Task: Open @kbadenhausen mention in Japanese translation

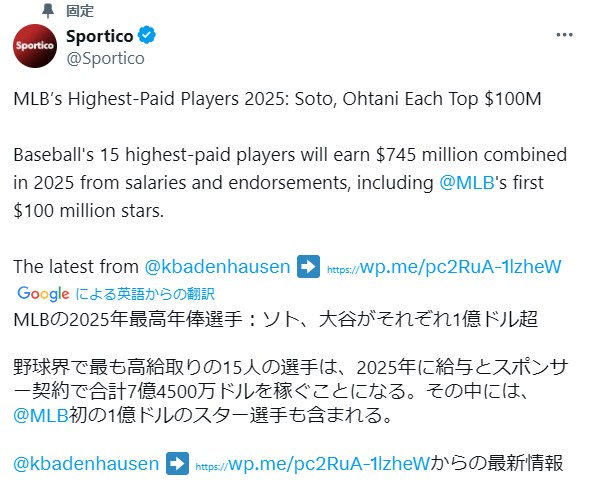Action: [86, 464]
